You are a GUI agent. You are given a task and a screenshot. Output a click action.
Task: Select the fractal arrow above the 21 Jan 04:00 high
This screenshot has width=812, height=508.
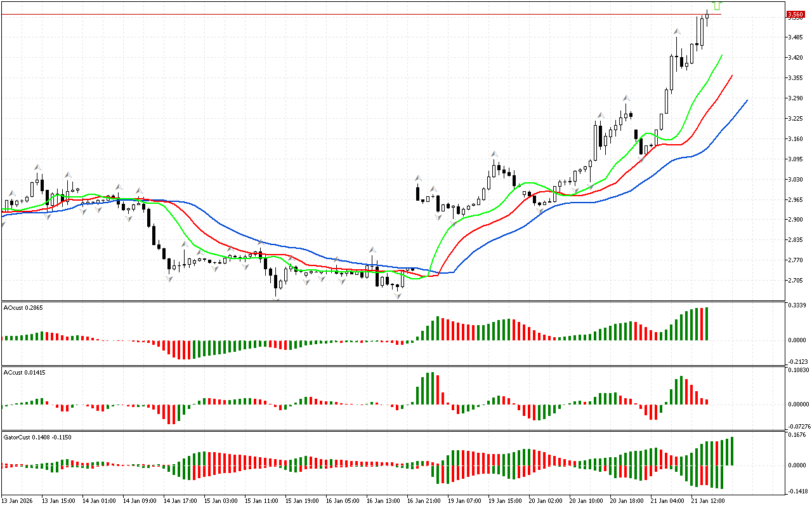pyautogui.click(x=677, y=30)
